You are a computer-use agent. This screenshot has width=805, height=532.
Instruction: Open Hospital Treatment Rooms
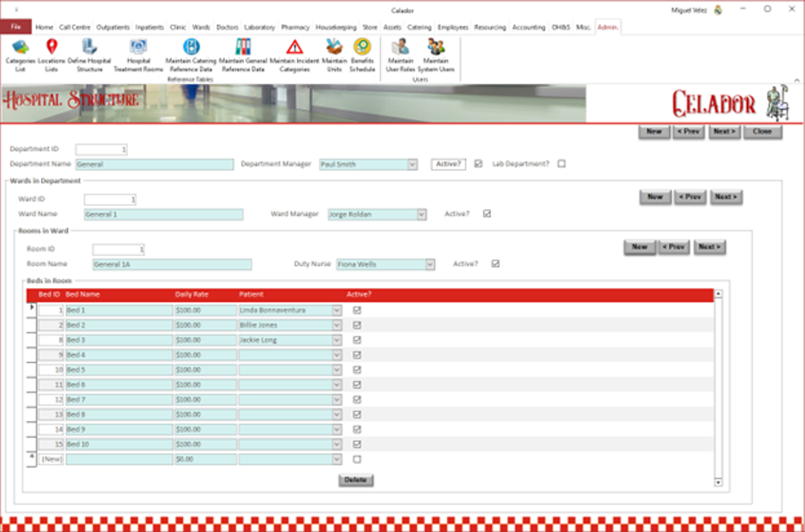coord(138,54)
